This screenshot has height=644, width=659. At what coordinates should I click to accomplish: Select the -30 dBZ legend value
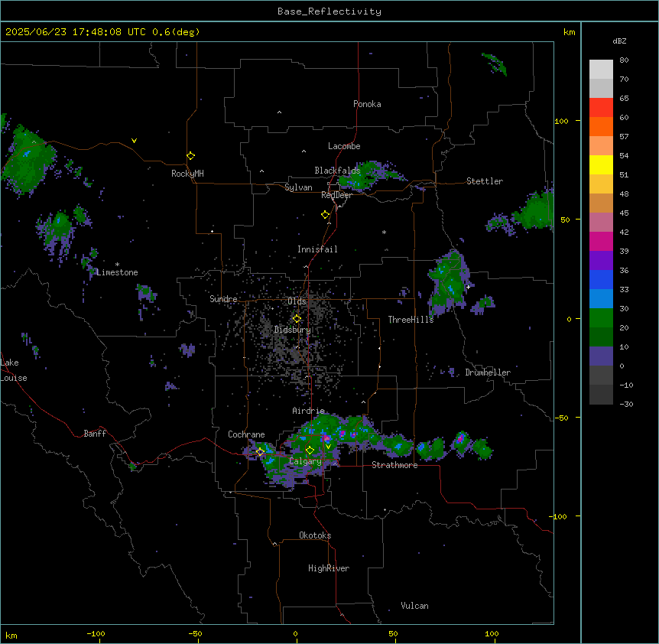[626, 404]
